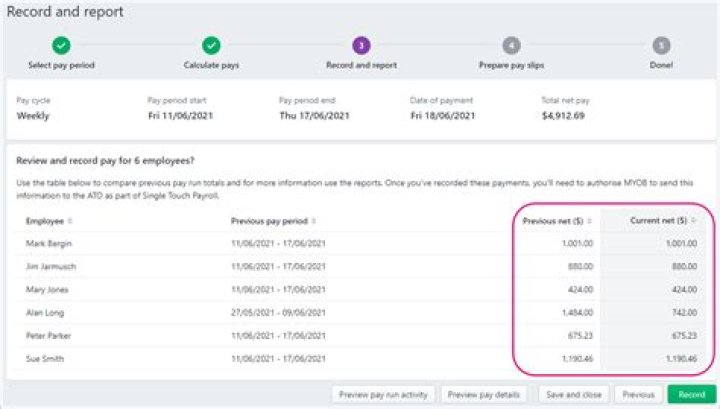Select the Mark Bergin employee row
720x409 pixels.
(x=361, y=244)
